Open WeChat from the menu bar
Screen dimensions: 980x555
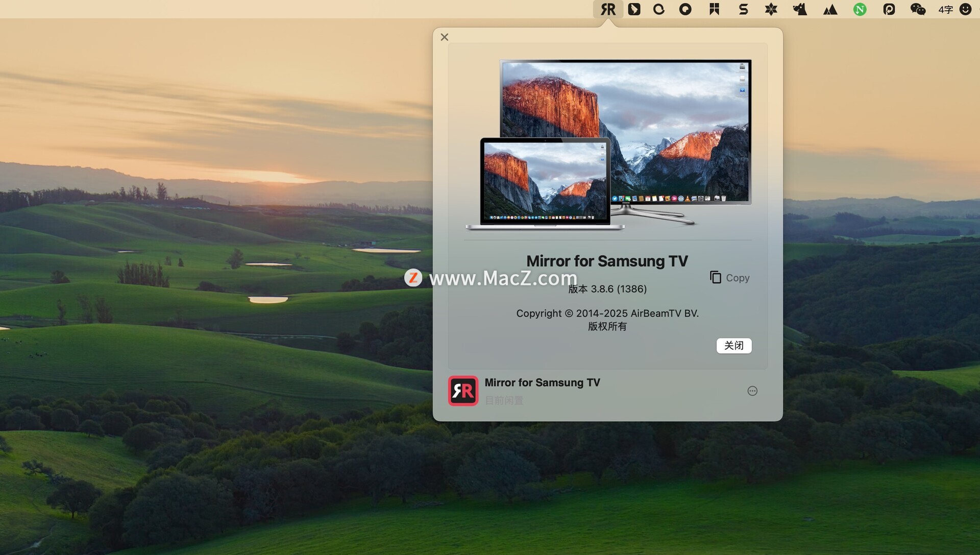(x=918, y=9)
